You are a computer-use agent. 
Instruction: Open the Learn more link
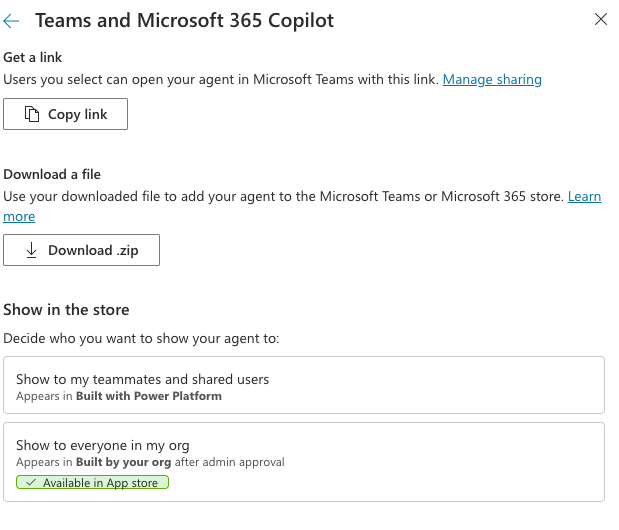(x=584, y=197)
